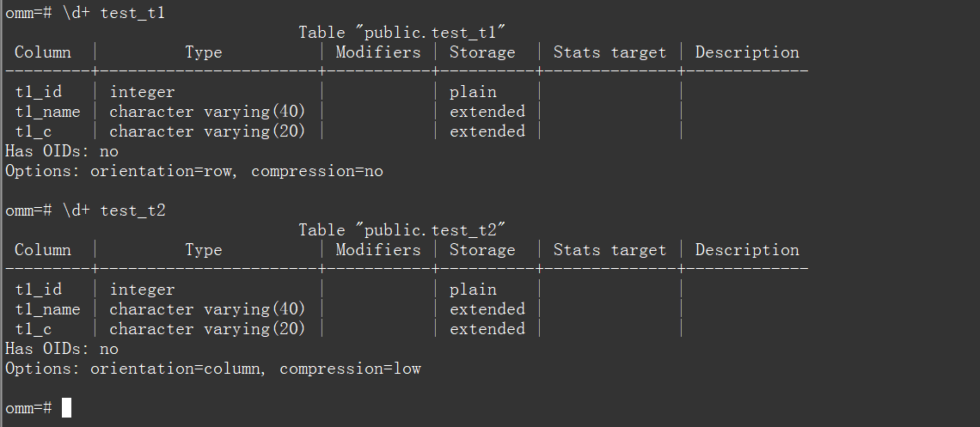The width and height of the screenshot is (980, 427).
Task: Click the orientation=column option text
Action: click(x=180, y=369)
